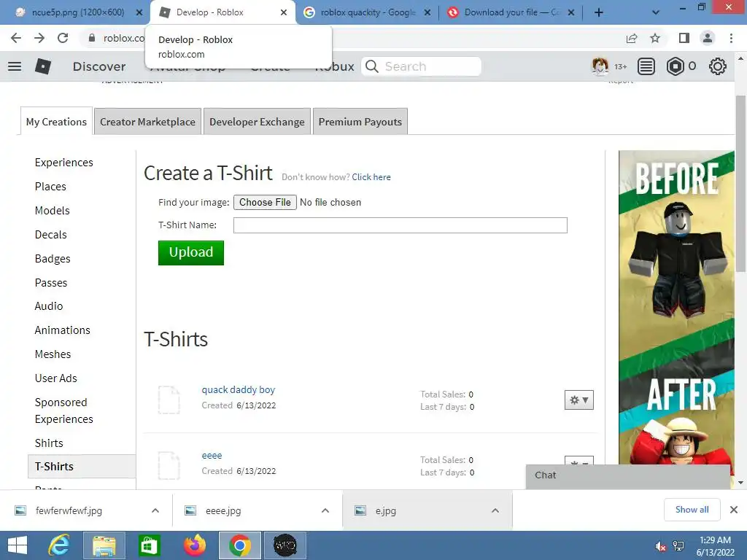Viewport: 747px width, 560px height.
Task: Go forward in browser history
Action: tap(39, 38)
